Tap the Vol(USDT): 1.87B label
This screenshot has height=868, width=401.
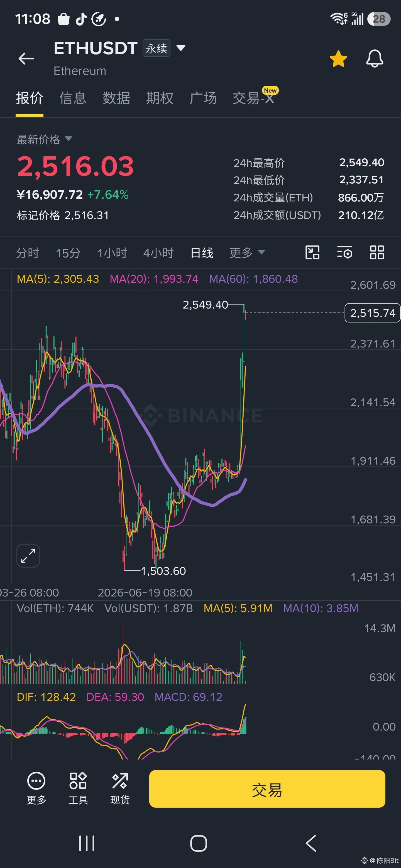(x=149, y=608)
